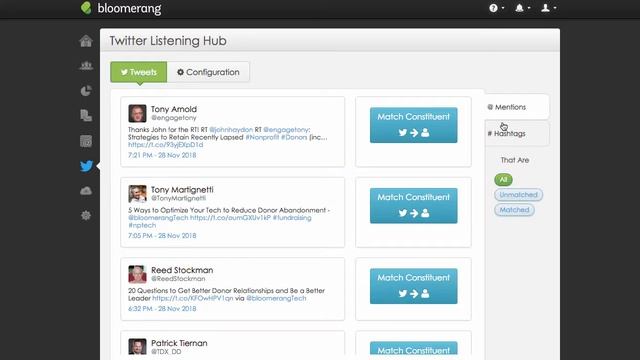Click the Bloomerang logo
The image size is (640, 360).
(x=121, y=8)
